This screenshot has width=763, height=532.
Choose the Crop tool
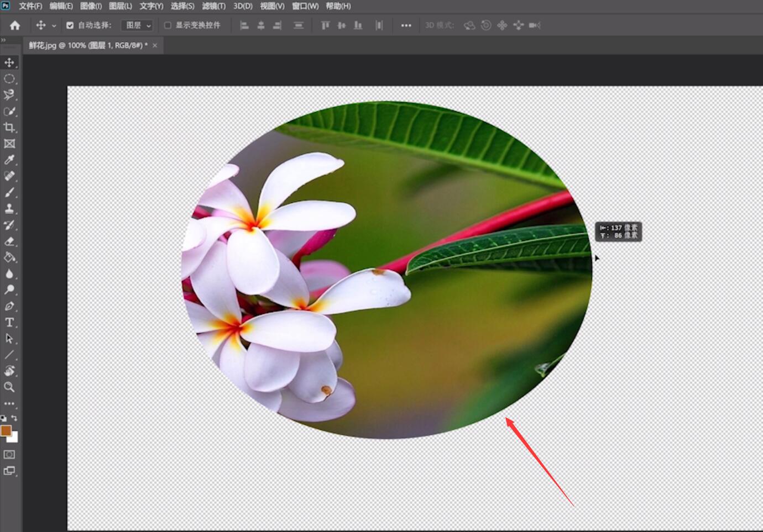tap(9, 127)
